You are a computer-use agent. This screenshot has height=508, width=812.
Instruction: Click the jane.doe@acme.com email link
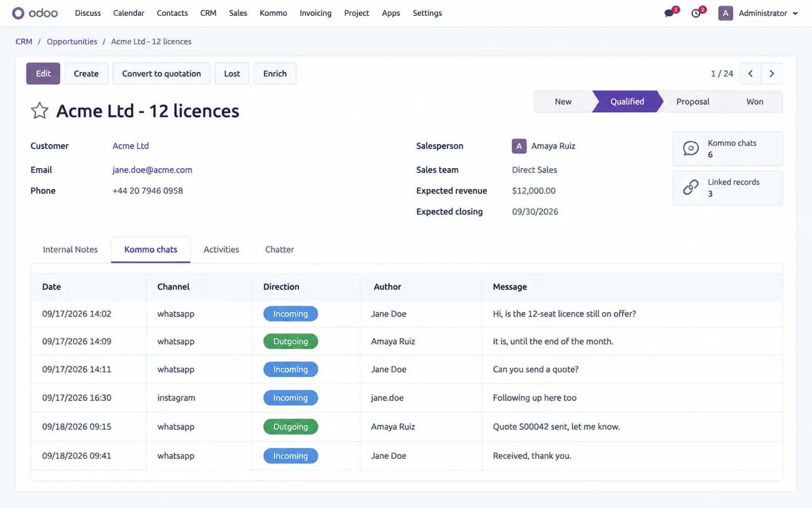tap(152, 170)
